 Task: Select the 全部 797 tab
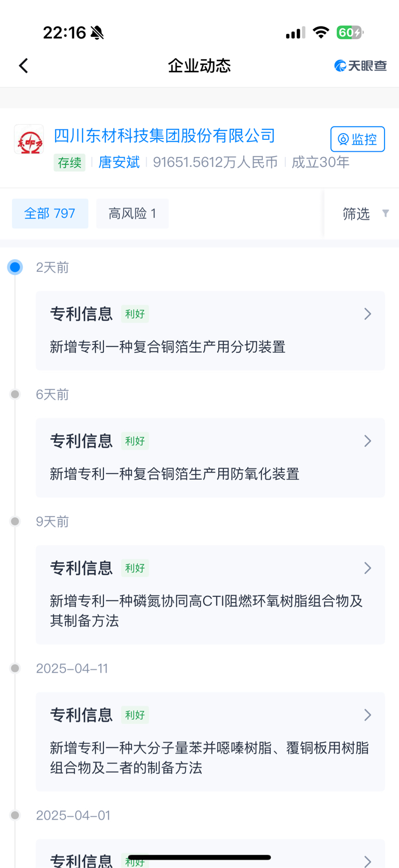(50, 214)
